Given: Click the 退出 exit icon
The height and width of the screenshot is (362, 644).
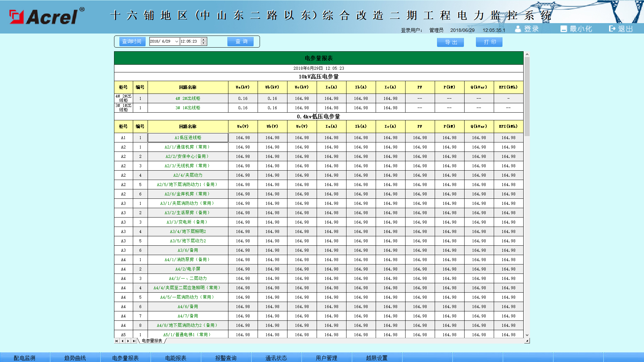Looking at the screenshot, I should point(612,29).
